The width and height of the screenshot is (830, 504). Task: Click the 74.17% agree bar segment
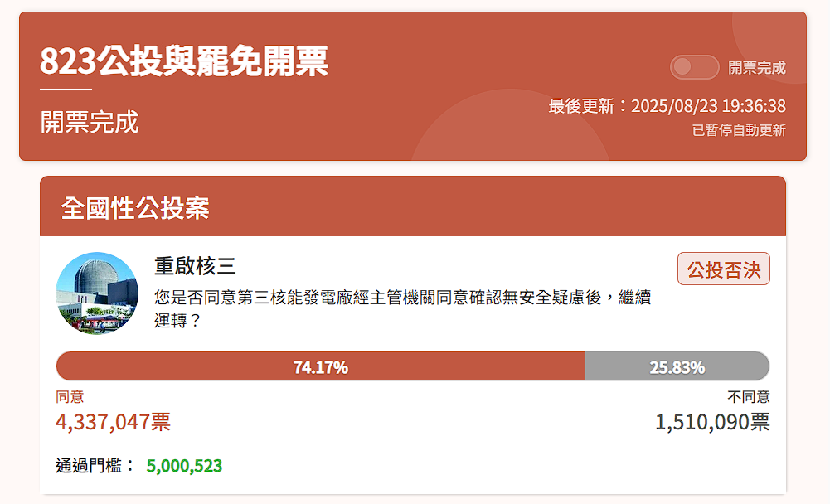pos(320,366)
